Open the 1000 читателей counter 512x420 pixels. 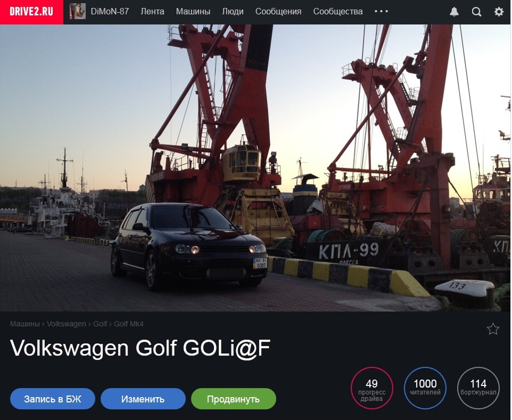tap(425, 388)
